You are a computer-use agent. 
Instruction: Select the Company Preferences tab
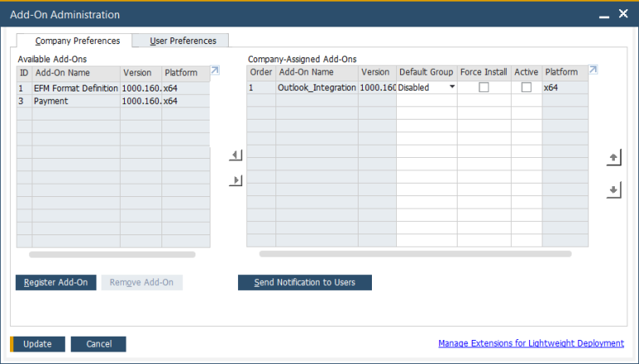click(x=77, y=41)
